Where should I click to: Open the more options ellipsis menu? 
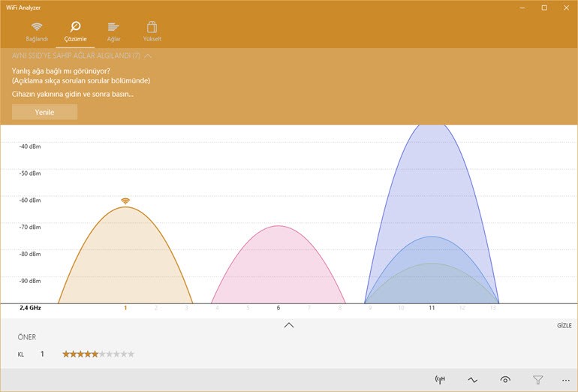[566, 380]
